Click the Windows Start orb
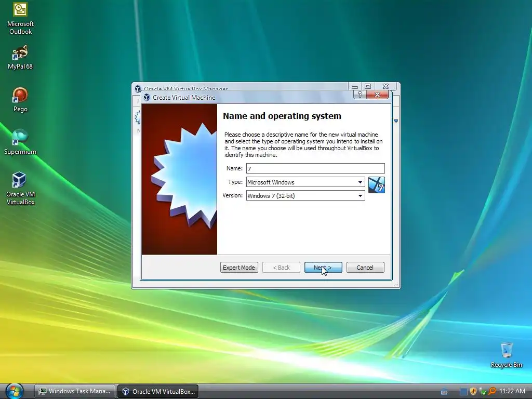532x399 pixels. (x=14, y=391)
